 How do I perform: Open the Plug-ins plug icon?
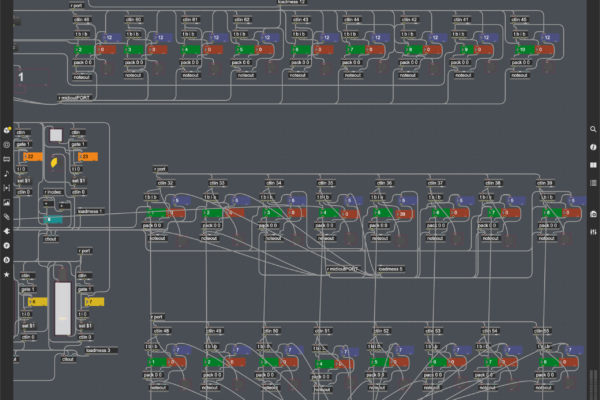(x=7, y=229)
